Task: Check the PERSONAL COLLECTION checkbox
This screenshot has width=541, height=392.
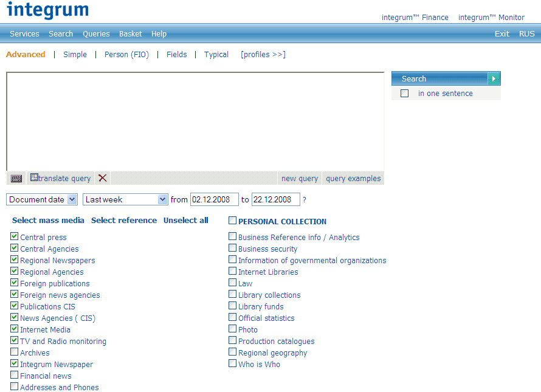Action: (x=233, y=221)
